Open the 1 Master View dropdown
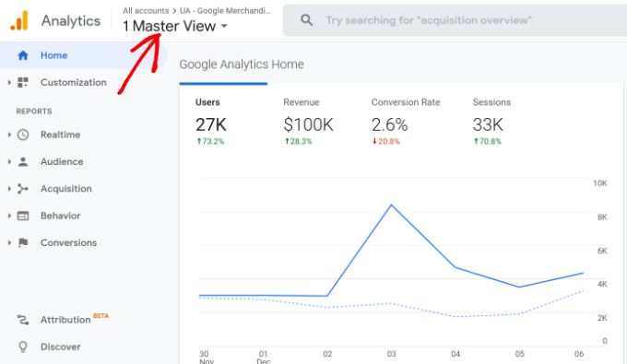 click(175, 27)
